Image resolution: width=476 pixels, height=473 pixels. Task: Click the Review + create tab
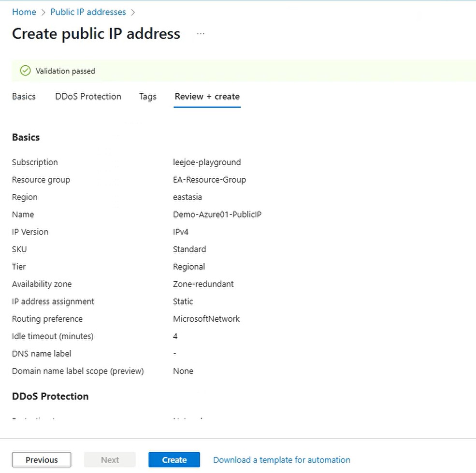(207, 97)
